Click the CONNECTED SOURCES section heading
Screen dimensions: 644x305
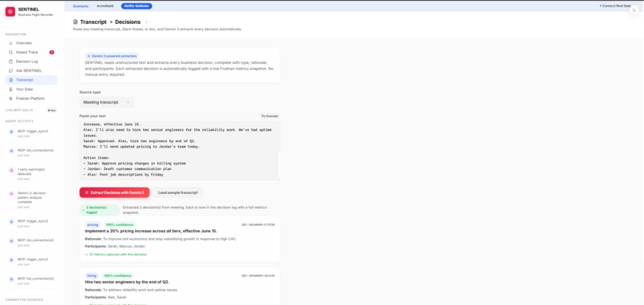point(24,300)
